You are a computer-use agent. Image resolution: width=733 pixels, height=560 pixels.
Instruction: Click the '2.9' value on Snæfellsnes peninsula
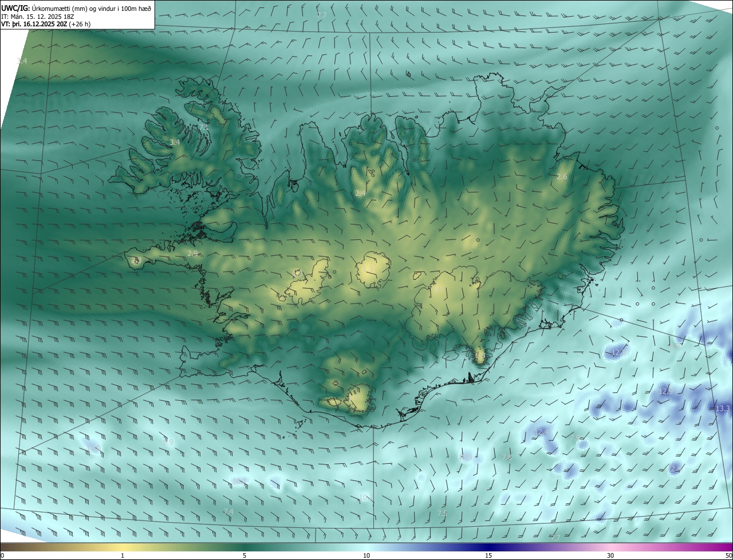tap(192, 253)
